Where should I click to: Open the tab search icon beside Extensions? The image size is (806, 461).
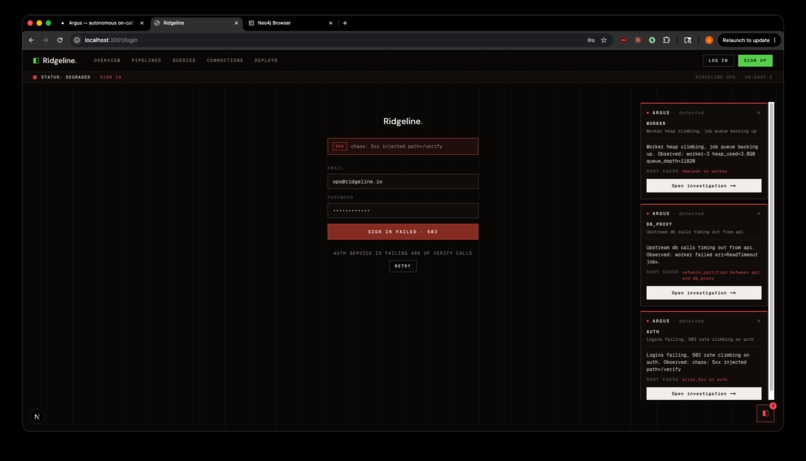(x=687, y=40)
